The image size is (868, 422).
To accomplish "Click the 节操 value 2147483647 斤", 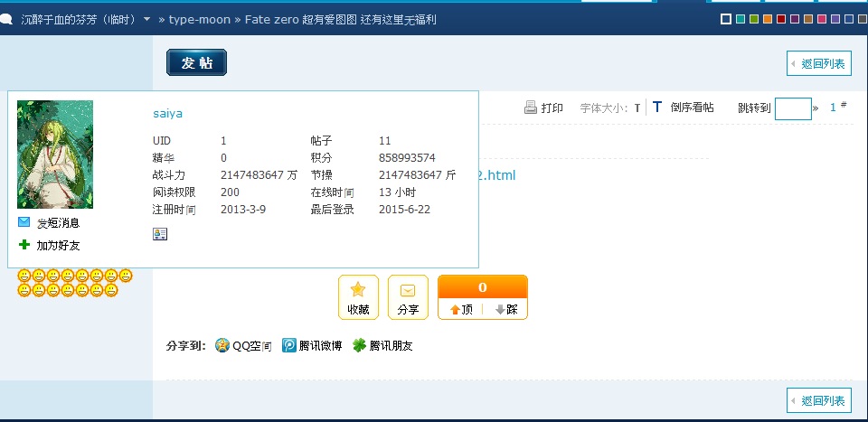I will click(x=418, y=175).
